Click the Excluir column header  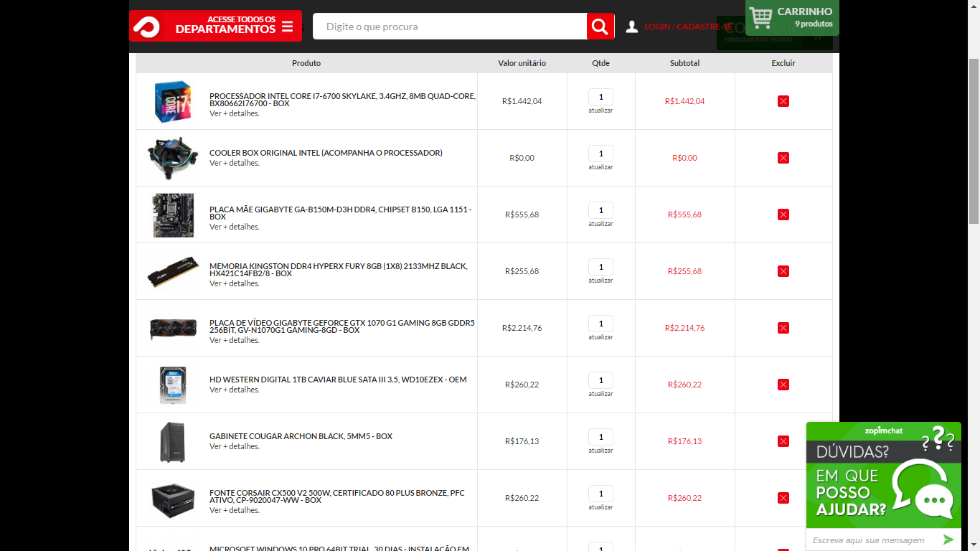[783, 63]
